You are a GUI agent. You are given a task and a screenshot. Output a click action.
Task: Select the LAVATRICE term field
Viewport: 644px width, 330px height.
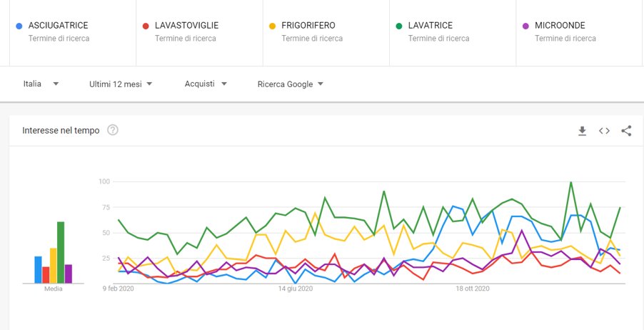click(431, 26)
